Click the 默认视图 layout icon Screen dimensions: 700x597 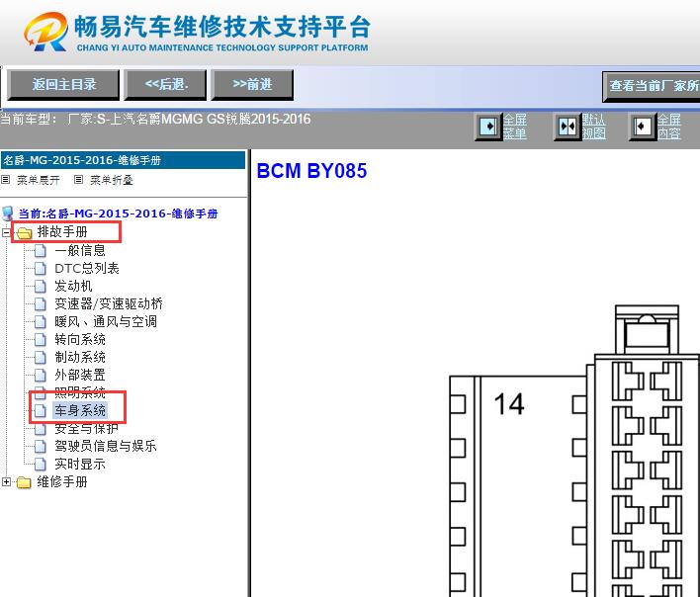568,127
